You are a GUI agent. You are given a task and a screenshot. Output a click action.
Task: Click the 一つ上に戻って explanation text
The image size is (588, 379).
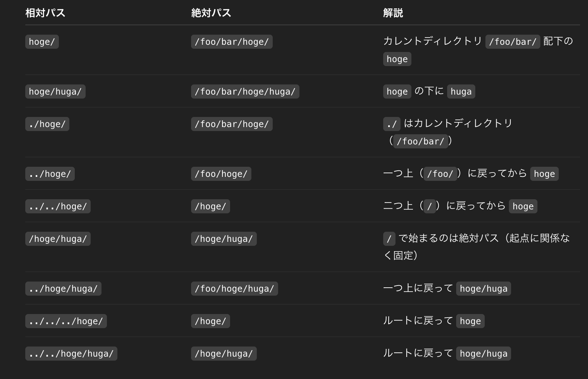coord(418,288)
